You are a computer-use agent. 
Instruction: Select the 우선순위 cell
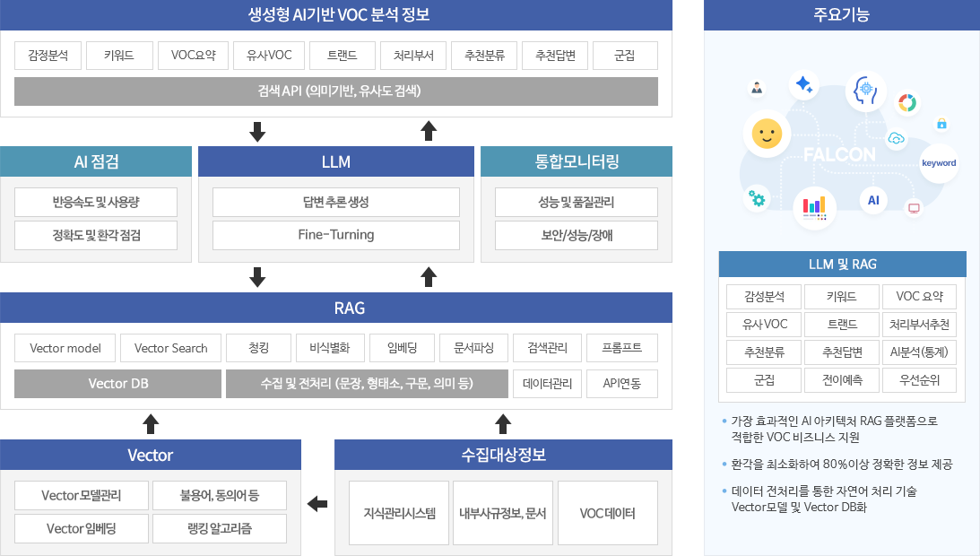[919, 379]
